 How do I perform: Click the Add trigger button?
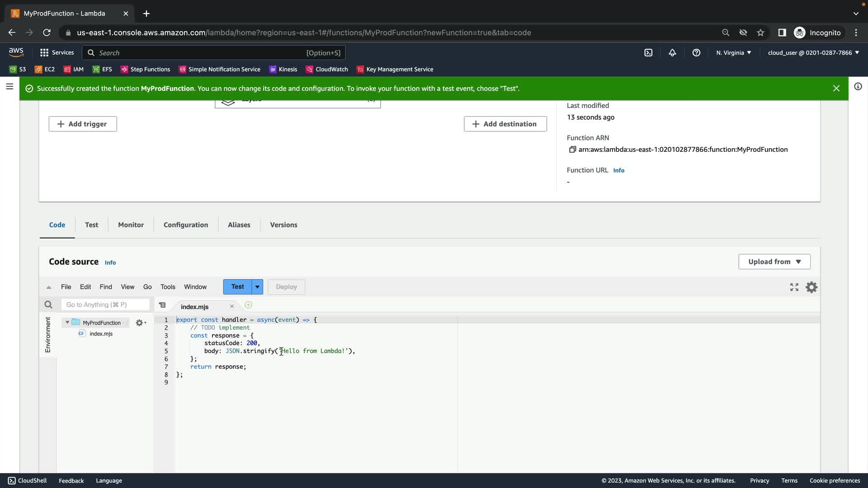click(x=83, y=124)
